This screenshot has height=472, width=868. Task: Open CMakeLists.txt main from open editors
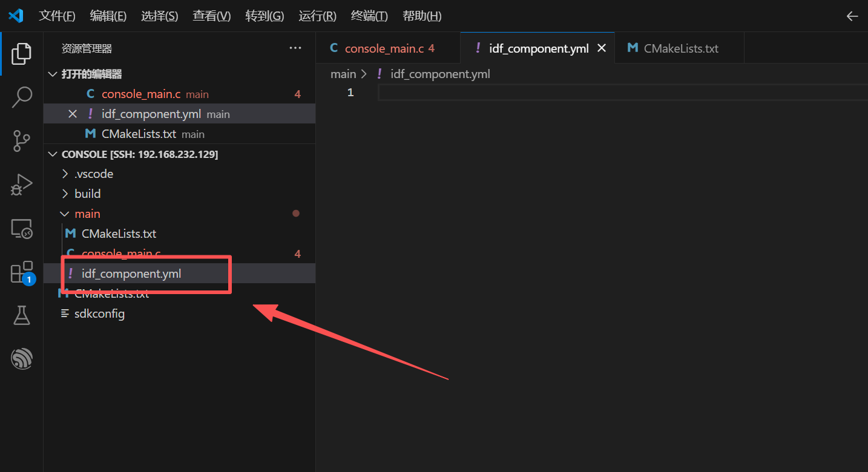coord(179,134)
